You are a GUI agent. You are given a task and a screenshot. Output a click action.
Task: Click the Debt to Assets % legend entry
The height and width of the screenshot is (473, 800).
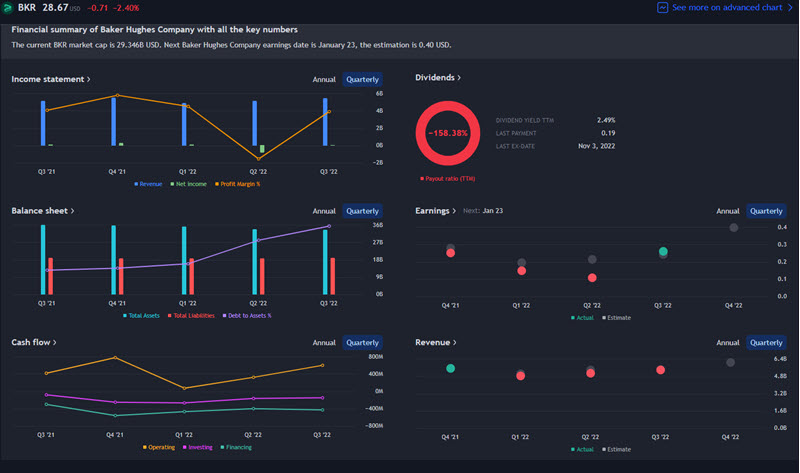click(x=247, y=316)
